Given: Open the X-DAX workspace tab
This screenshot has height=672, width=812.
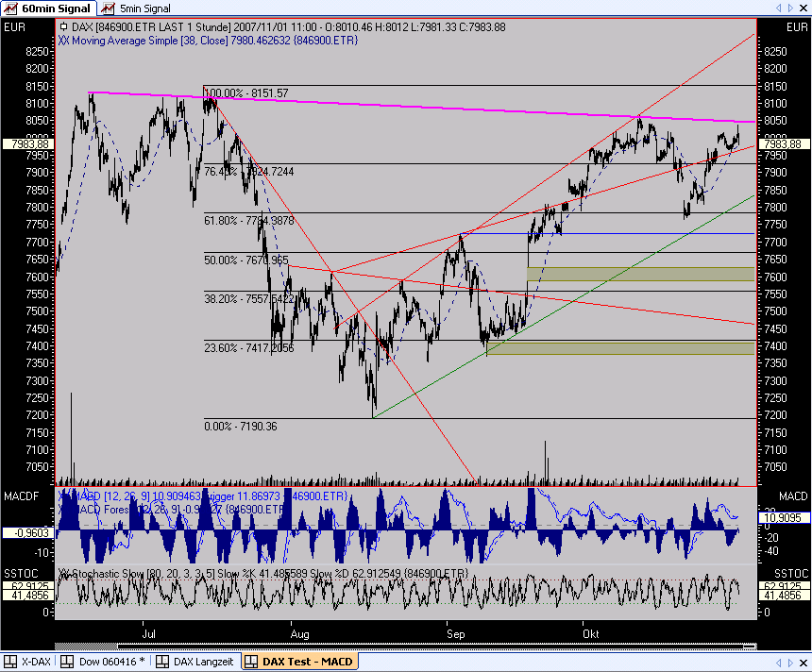Looking at the screenshot, I should (27, 662).
